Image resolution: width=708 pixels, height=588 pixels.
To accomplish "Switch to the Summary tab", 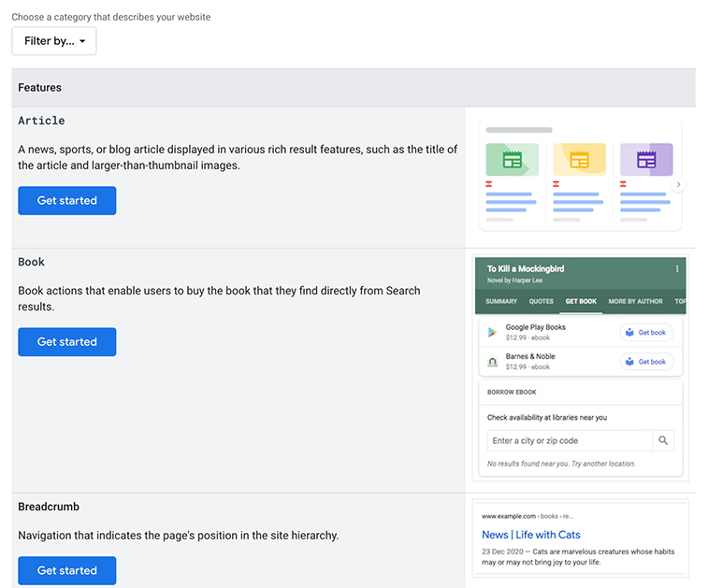I will 501,302.
